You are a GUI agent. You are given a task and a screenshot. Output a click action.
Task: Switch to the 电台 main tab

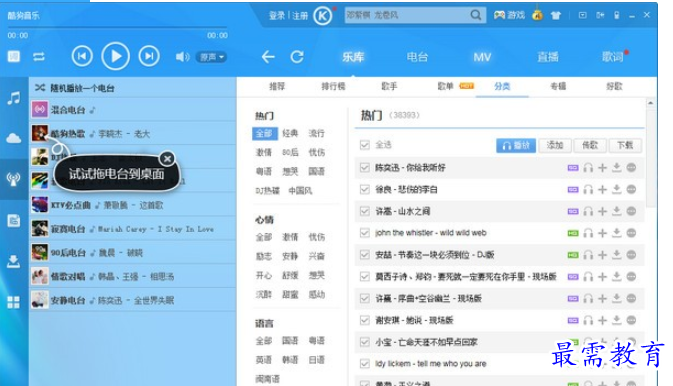click(417, 57)
